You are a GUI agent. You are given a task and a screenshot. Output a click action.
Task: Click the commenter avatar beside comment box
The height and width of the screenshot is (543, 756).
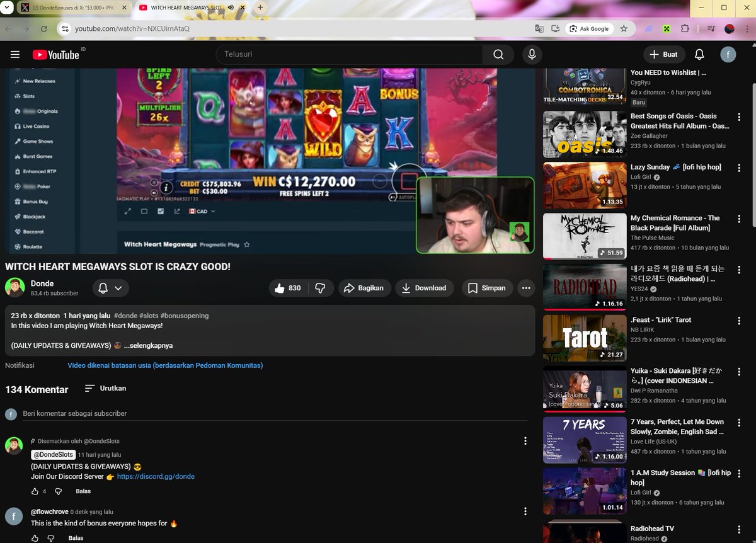coord(11,414)
